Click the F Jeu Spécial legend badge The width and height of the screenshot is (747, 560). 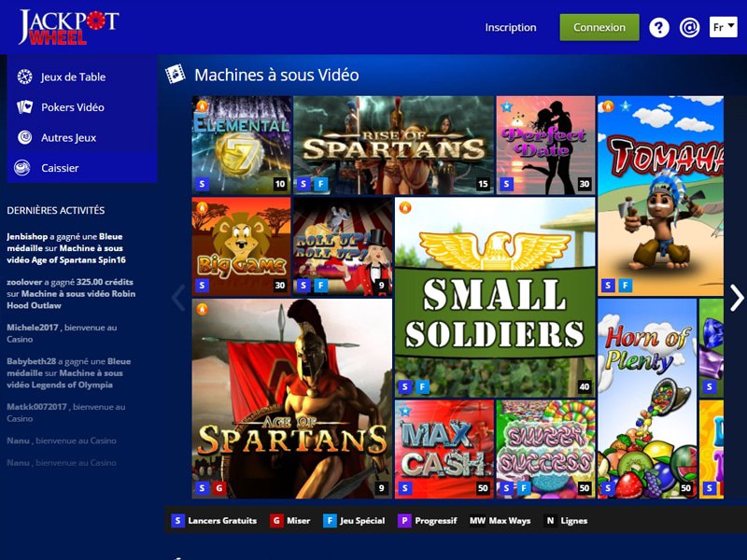(x=330, y=521)
